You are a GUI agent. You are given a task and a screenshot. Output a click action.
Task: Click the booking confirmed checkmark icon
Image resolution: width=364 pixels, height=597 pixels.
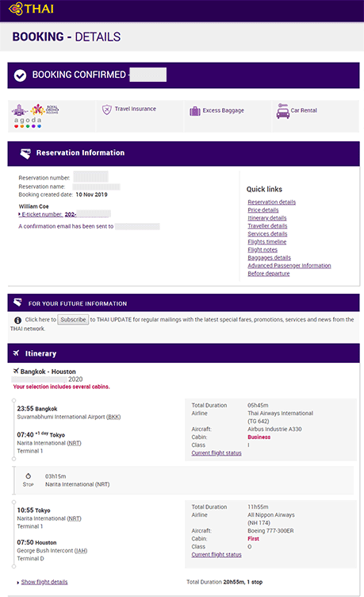click(x=20, y=75)
